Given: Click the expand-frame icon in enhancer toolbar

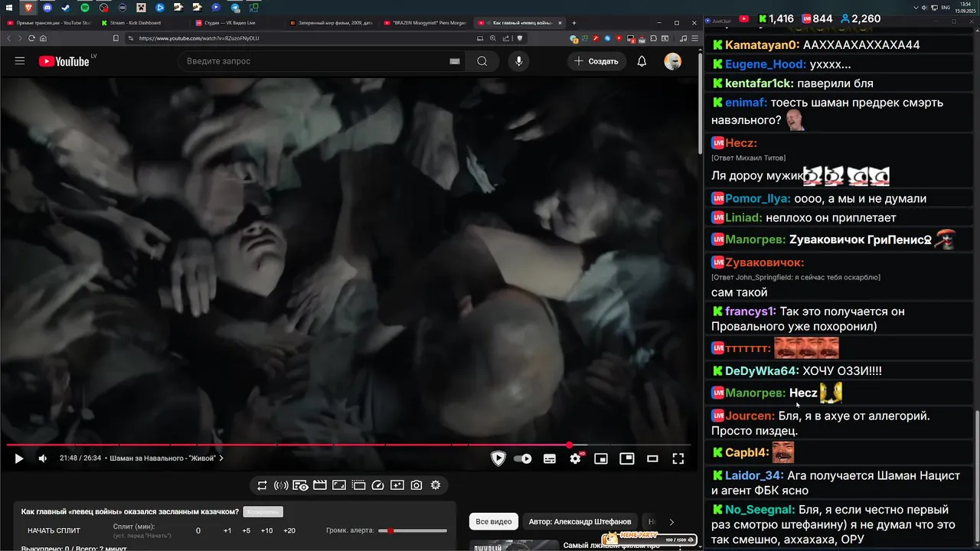Looking at the screenshot, I should [339, 485].
